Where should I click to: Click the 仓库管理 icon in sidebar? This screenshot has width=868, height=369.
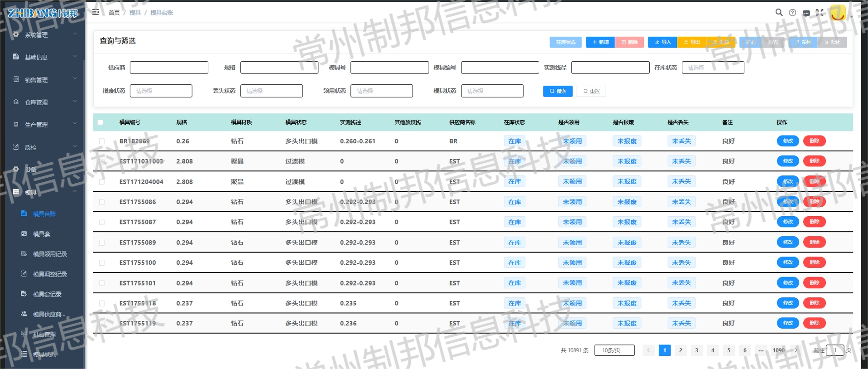point(16,102)
